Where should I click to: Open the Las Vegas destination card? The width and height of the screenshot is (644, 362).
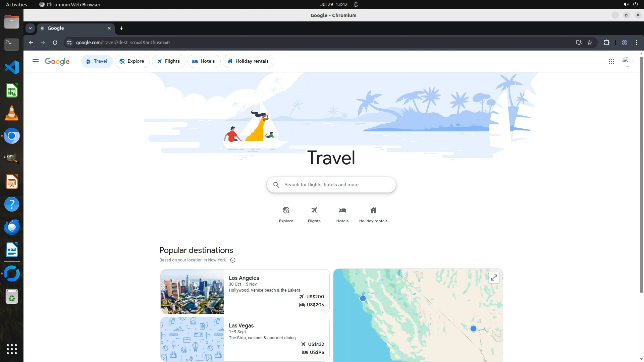pyautogui.click(x=245, y=339)
